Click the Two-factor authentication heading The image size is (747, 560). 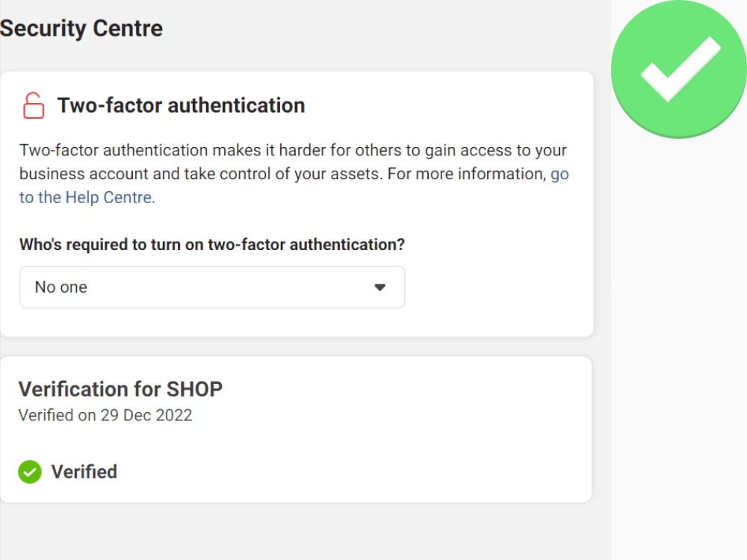coord(181,105)
